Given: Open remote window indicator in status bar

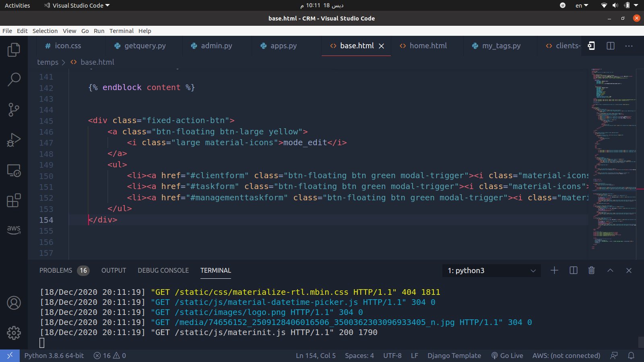Looking at the screenshot, I should 10,356.
